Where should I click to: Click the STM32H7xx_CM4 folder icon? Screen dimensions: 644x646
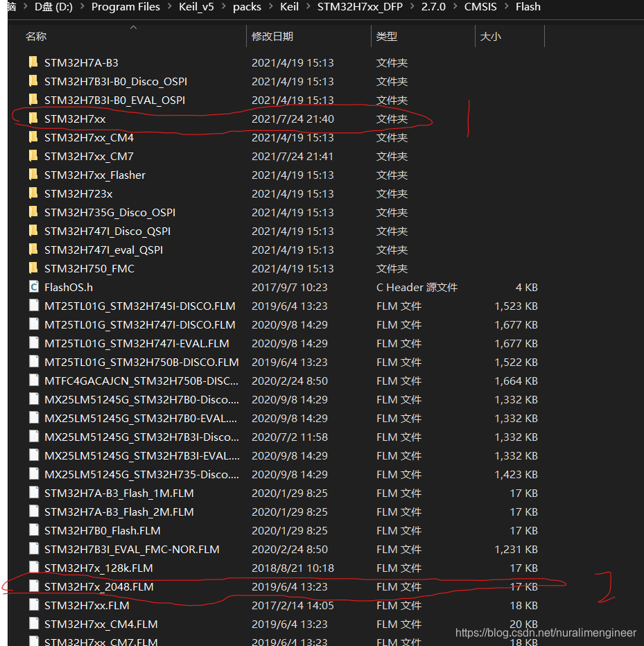[x=33, y=137]
